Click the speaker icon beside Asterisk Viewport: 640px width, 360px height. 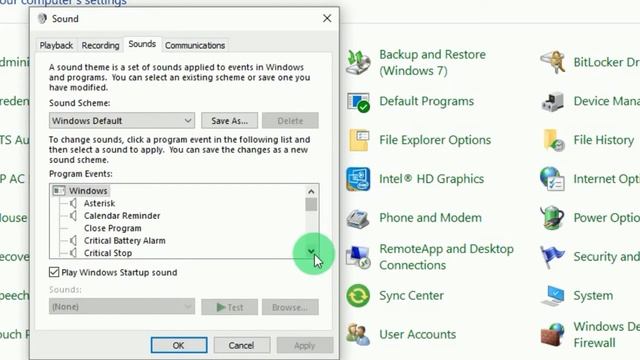coord(73,203)
